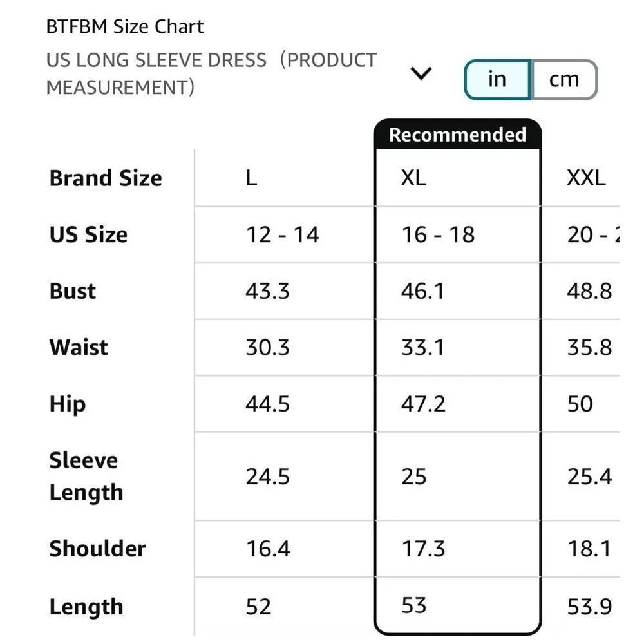Click the XL length value 53
This screenshot has width=644, height=644.
point(413,605)
